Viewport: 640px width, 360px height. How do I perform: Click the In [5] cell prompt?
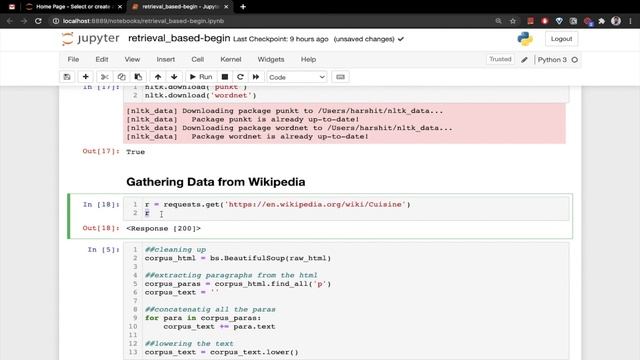(104, 250)
